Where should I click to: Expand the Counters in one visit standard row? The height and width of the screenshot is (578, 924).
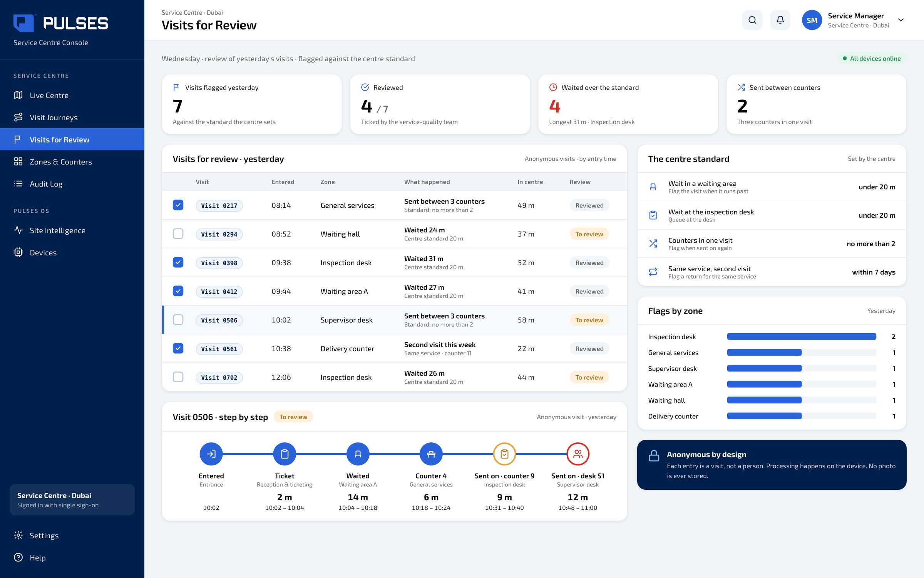(772, 244)
